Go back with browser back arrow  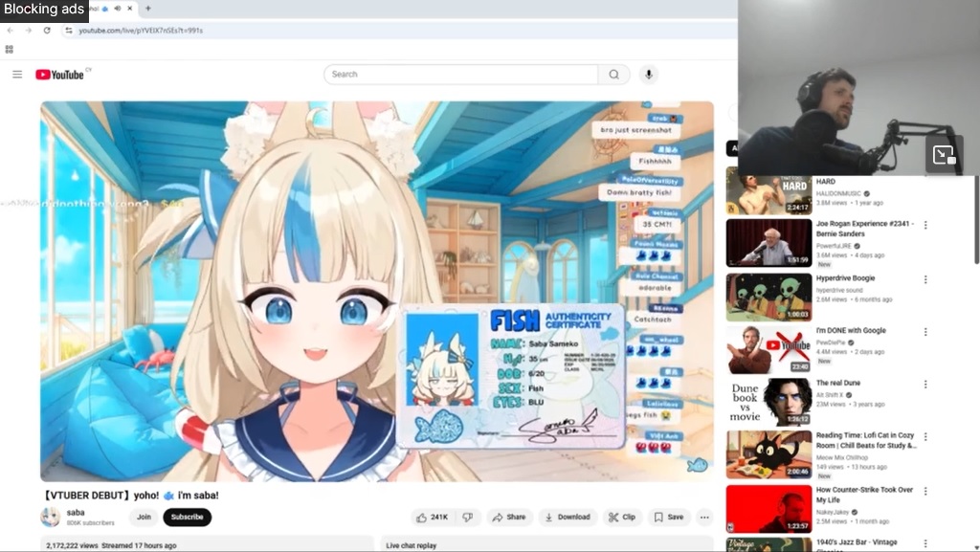(10, 30)
